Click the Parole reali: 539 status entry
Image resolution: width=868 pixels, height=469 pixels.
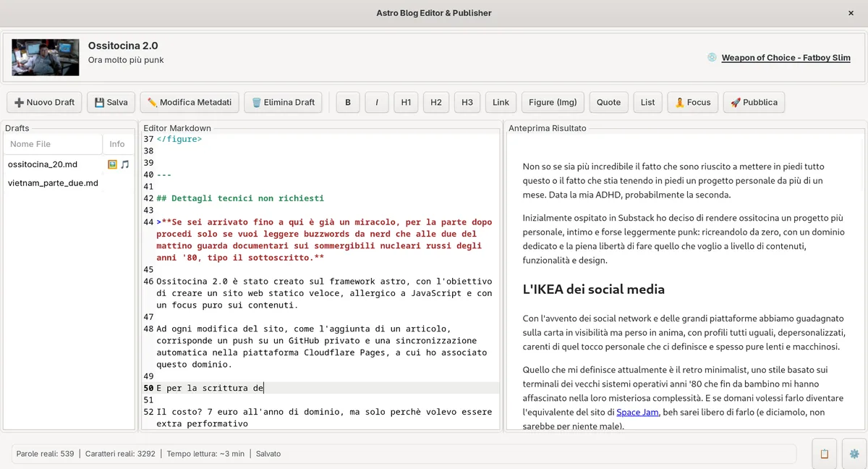[45, 454]
